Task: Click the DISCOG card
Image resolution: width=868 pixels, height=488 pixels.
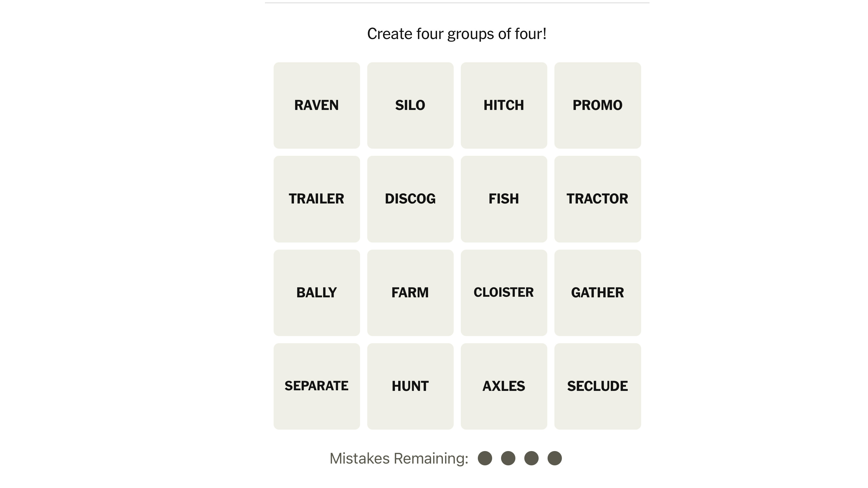Action: (410, 199)
